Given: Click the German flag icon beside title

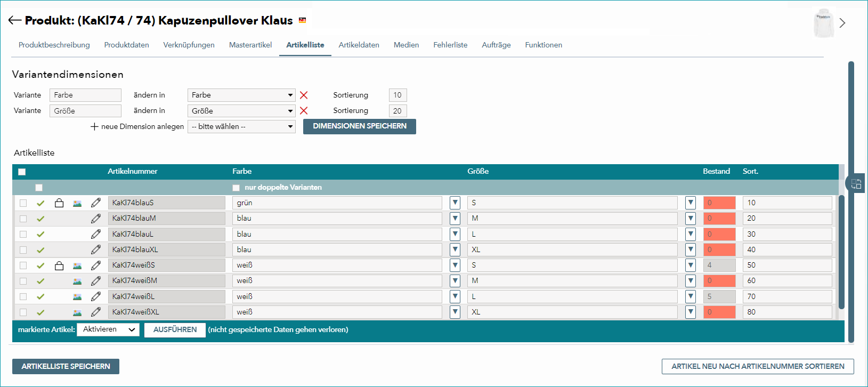Looking at the screenshot, I should (x=302, y=20).
